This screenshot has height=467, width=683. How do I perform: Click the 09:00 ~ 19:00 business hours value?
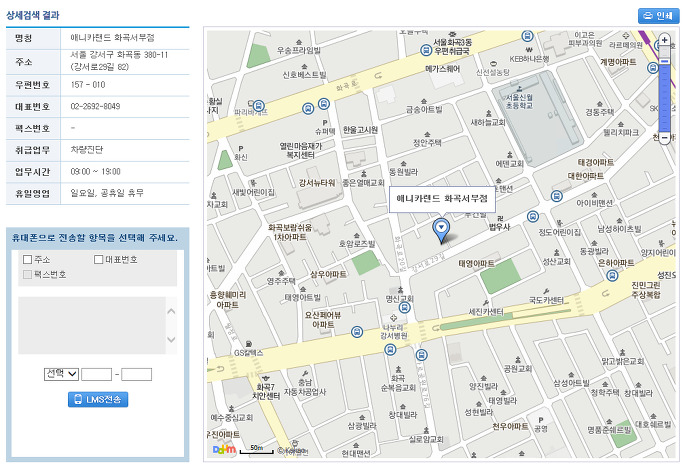tap(95, 172)
